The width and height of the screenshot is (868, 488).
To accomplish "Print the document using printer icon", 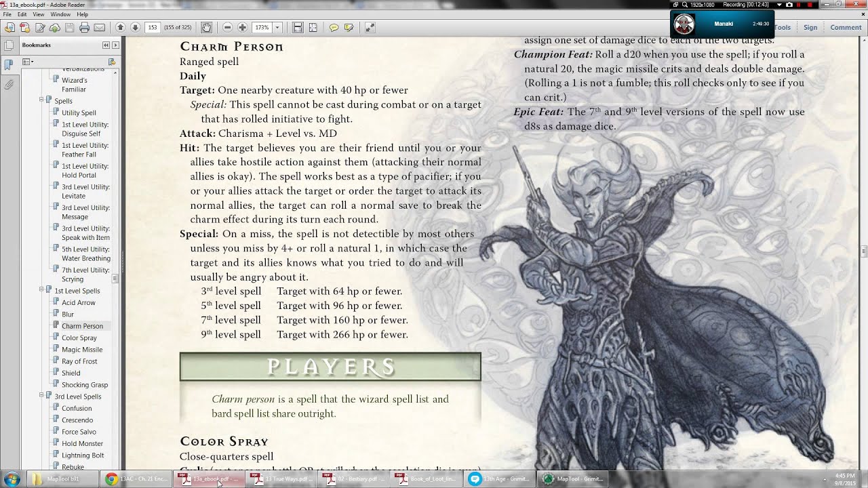I will tap(84, 28).
